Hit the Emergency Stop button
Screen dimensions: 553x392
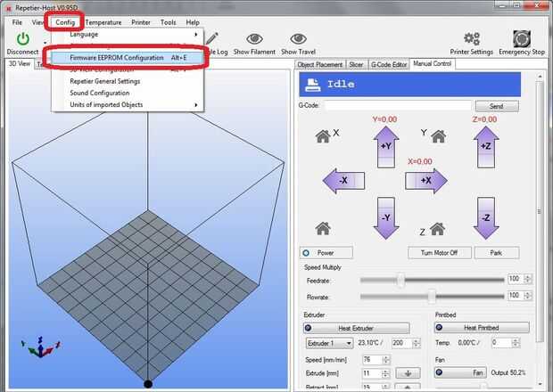[522, 38]
